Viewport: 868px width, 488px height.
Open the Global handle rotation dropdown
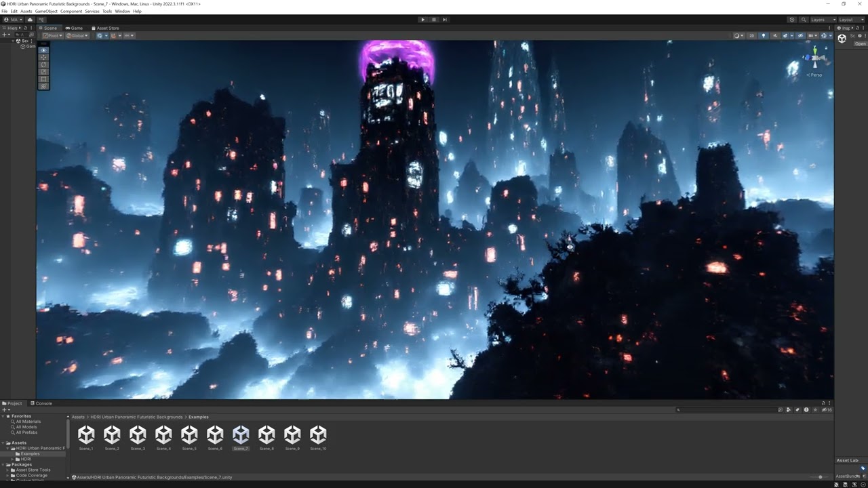click(77, 35)
